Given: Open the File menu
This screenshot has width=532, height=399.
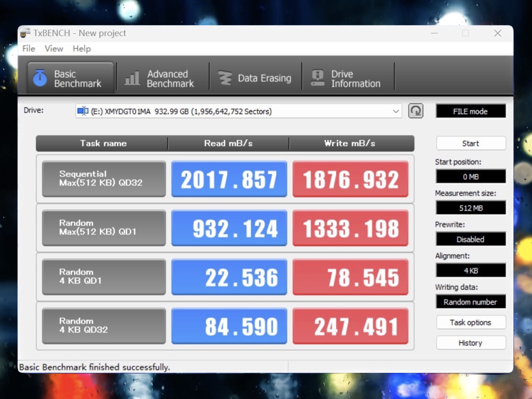Looking at the screenshot, I should [x=29, y=49].
